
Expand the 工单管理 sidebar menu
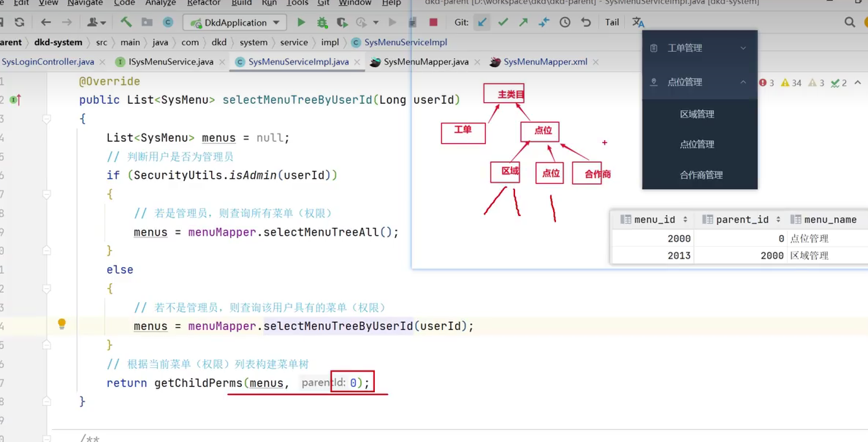coord(700,48)
